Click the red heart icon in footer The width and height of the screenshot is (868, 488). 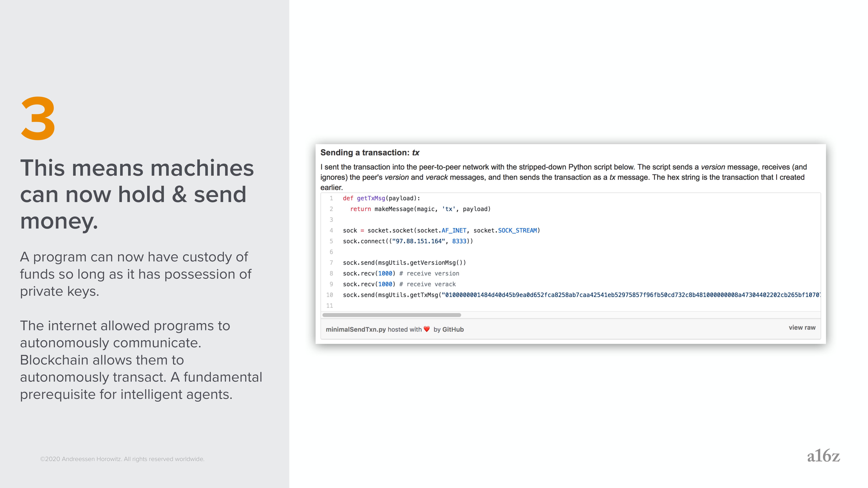(x=427, y=329)
